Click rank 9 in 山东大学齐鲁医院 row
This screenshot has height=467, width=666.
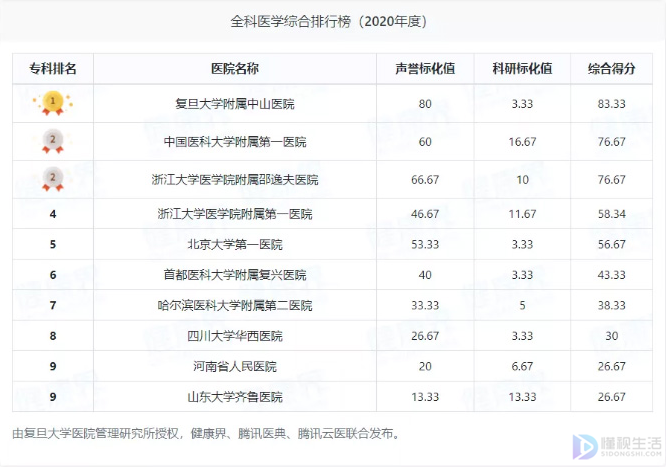click(x=53, y=397)
